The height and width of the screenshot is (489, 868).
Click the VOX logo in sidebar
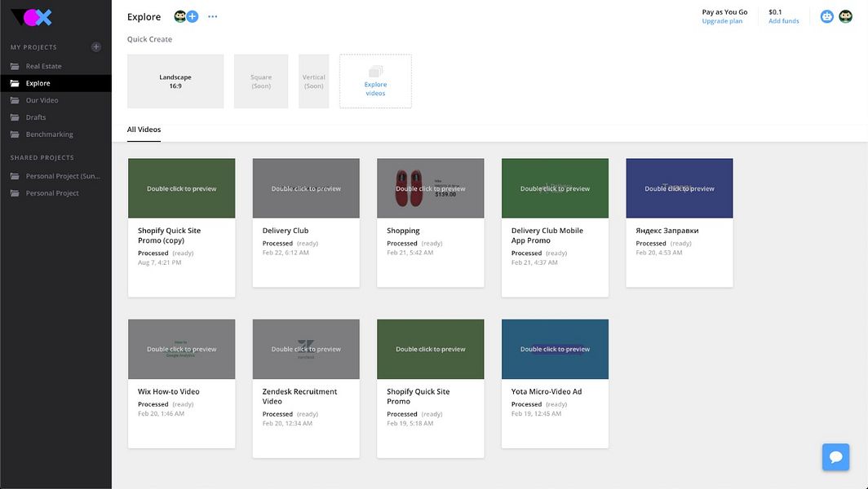coord(32,18)
